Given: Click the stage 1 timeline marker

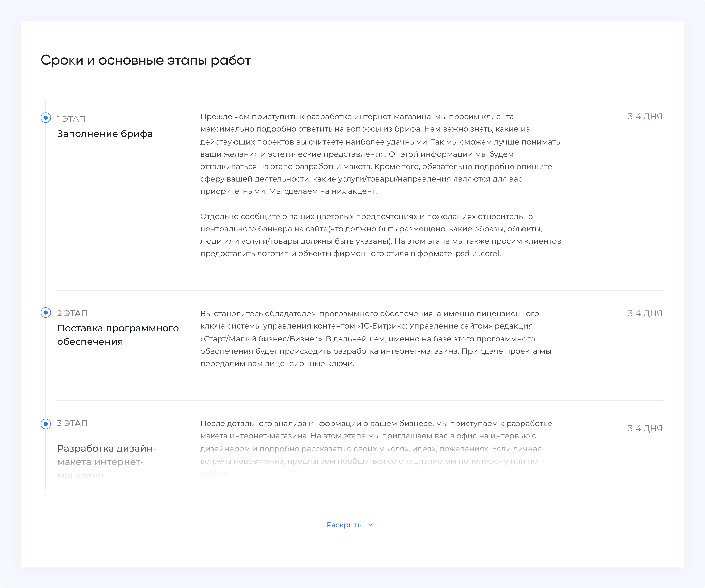Looking at the screenshot, I should tap(46, 118).
